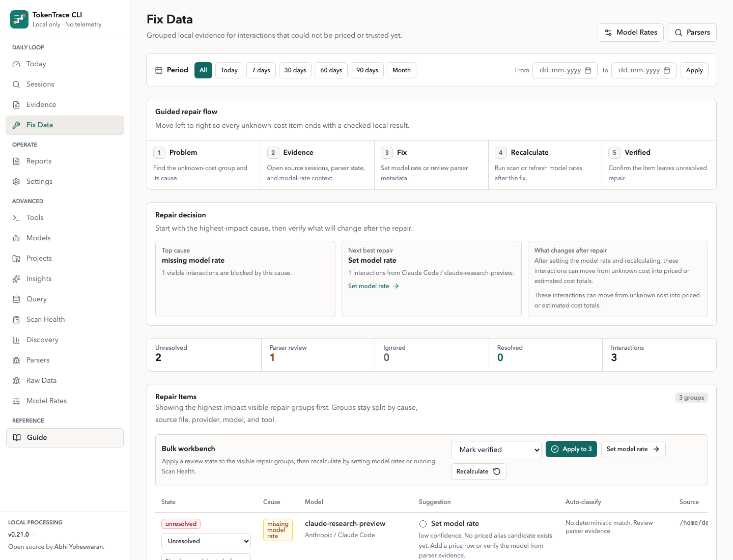Image resolution: width=733 pixels, height=560 pixels.
Task: Click the TokenTrace CLI logo icon
Action: 19,19
